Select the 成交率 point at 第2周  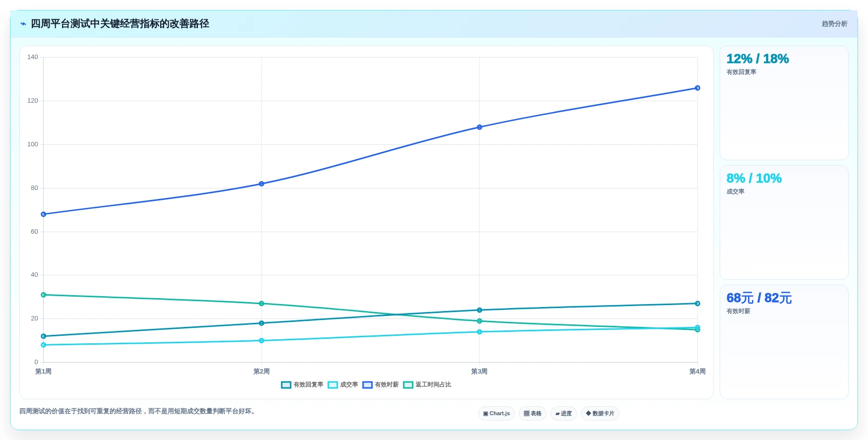click(261, 341)
